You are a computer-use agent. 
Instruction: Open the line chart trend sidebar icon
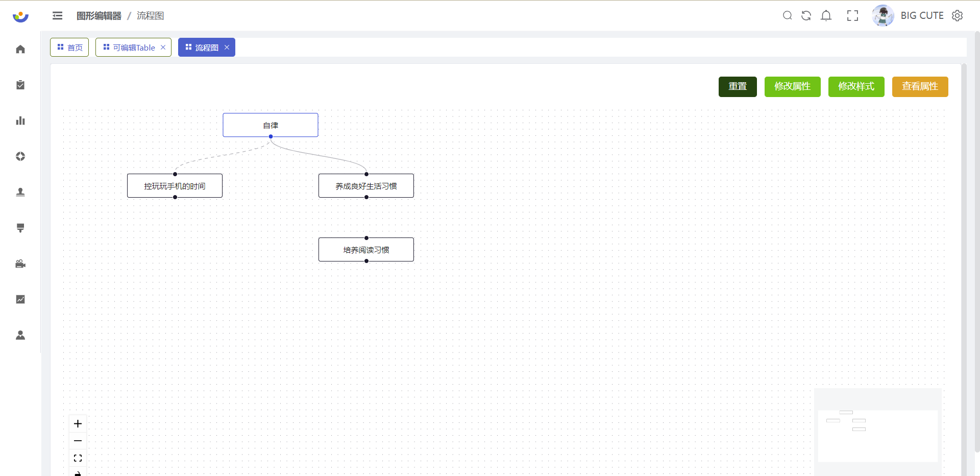[20, 299]
